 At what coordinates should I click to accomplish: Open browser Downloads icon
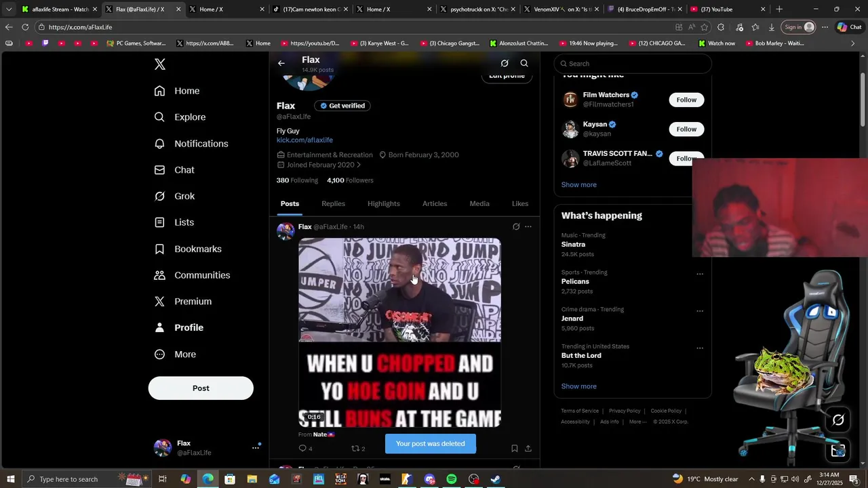[x=772, y=27]
